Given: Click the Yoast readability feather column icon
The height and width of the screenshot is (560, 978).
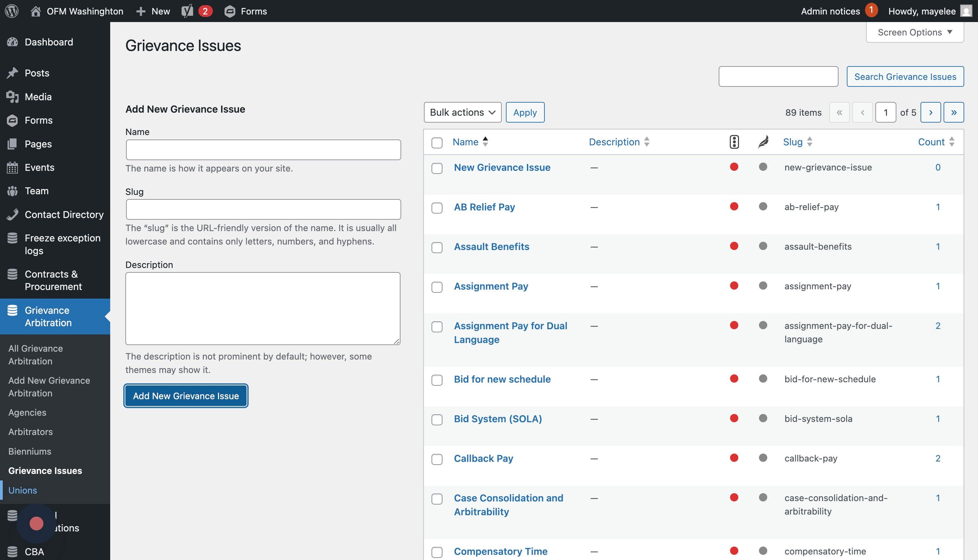Looking at the screenshot, I should click(763, 142).
